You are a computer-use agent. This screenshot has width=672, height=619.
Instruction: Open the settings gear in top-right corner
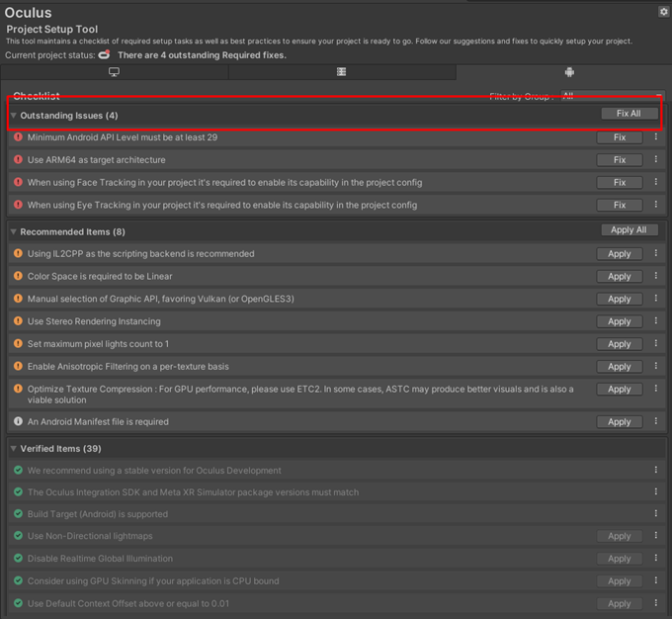coord(663,12)
